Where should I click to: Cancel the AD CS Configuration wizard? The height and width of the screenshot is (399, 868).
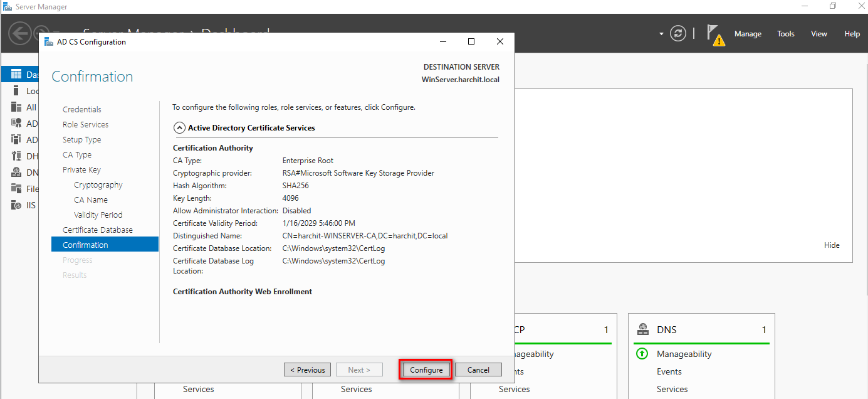(x=478, y=370)
